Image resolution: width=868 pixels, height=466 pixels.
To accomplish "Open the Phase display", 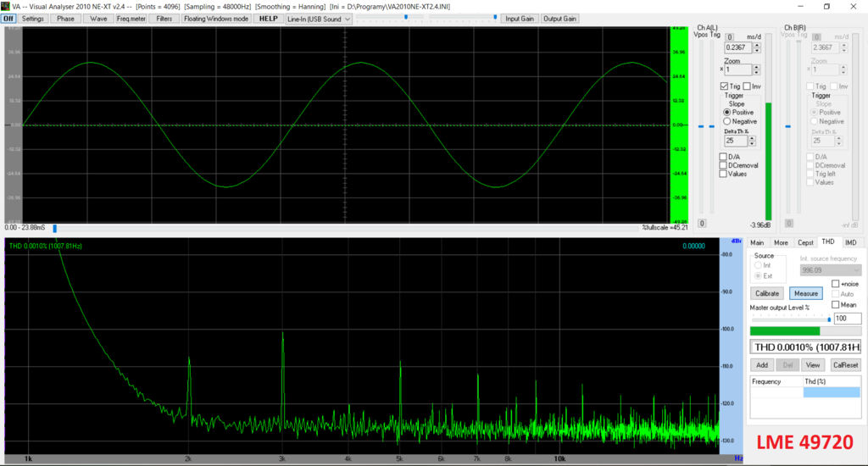I will point(66,19).
